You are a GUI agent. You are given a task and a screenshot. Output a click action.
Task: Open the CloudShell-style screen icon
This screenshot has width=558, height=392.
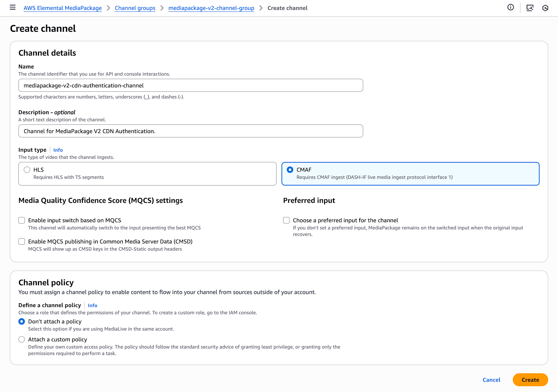click(x=530, y=8)
